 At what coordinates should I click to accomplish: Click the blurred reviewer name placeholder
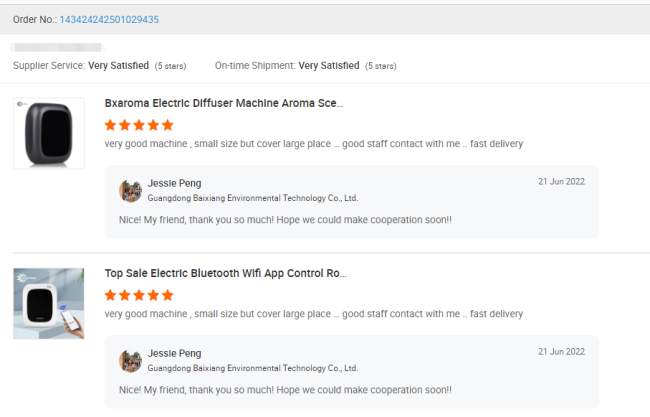click(x=58, y=47)
